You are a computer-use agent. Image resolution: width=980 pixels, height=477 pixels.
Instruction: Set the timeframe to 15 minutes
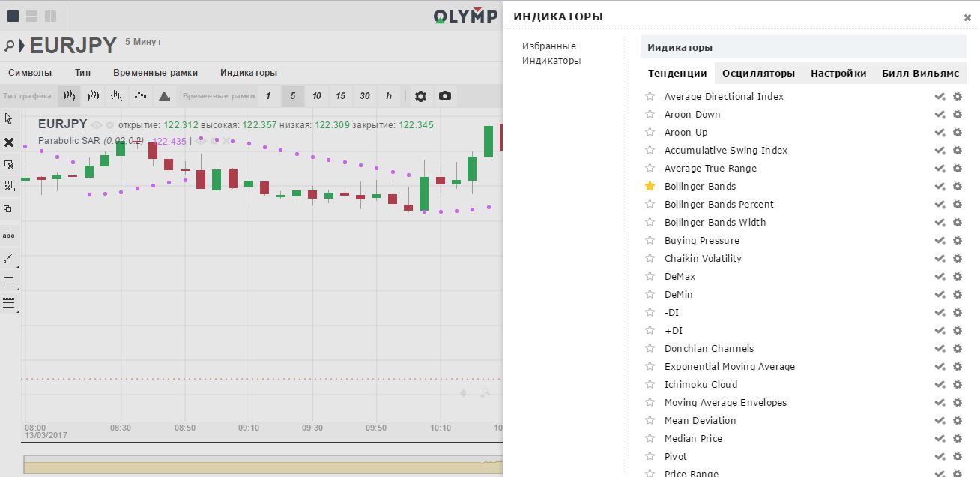point(340,96)
